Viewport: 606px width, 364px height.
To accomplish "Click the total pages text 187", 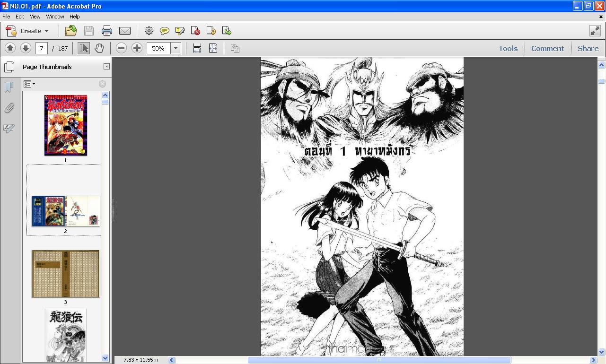I will tap(63, 48).
